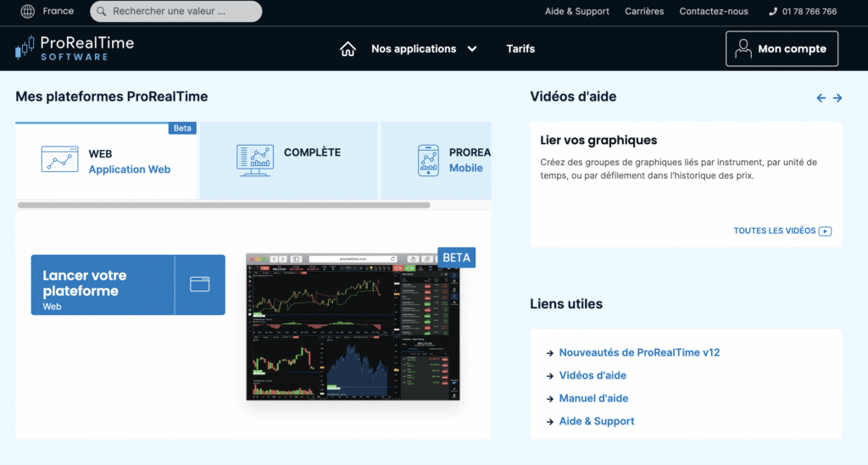The height and width of the screenshot is (465, 868).
Task: Open the Carrières link
Action: (x=644, y=11)
